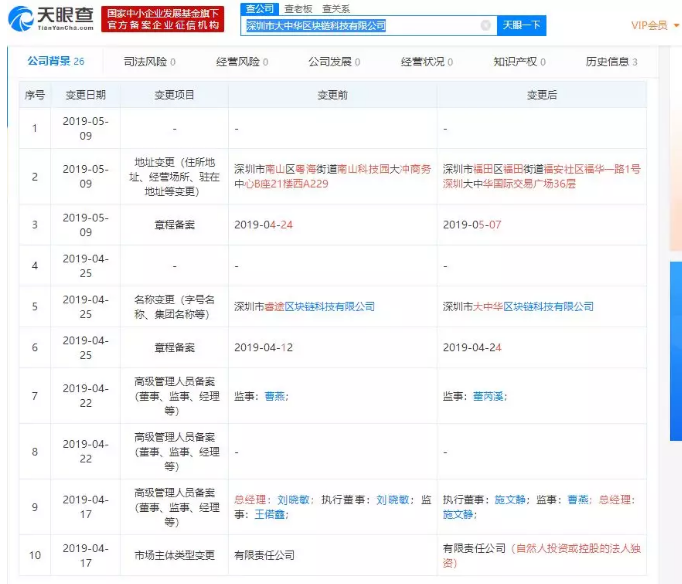Click the 变更项目 column header
This screenshot has height=584, width=682.
click(174, 95)
